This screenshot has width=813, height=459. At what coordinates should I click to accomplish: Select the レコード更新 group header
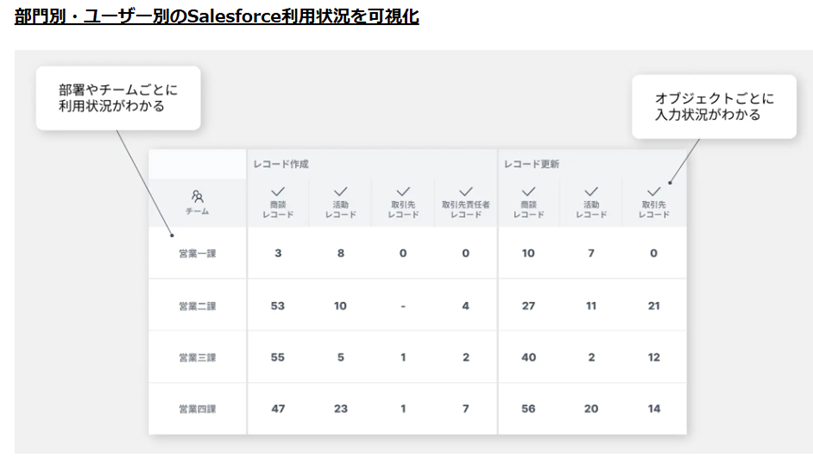pyautogui.click(x=531, y=164)
